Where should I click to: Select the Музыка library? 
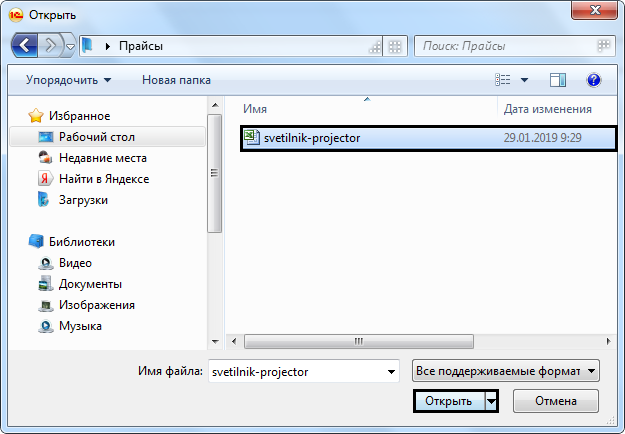[80, 326]
